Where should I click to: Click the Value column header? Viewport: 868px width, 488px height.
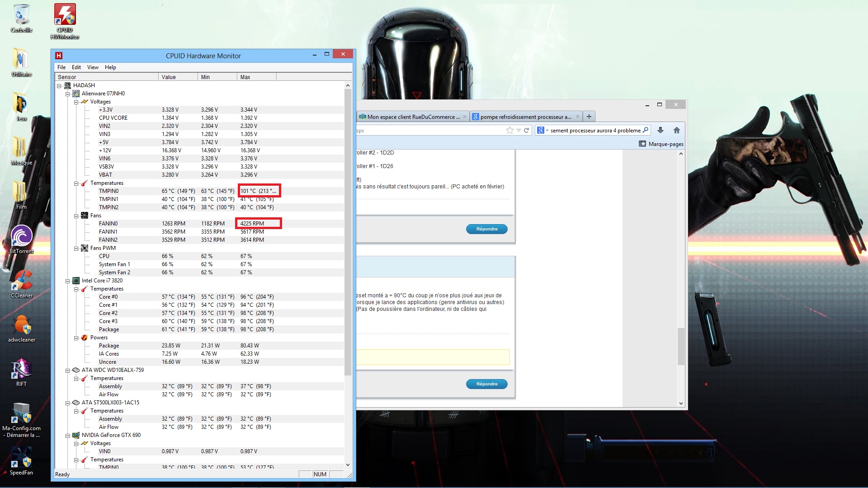click(x=178, y=77)
